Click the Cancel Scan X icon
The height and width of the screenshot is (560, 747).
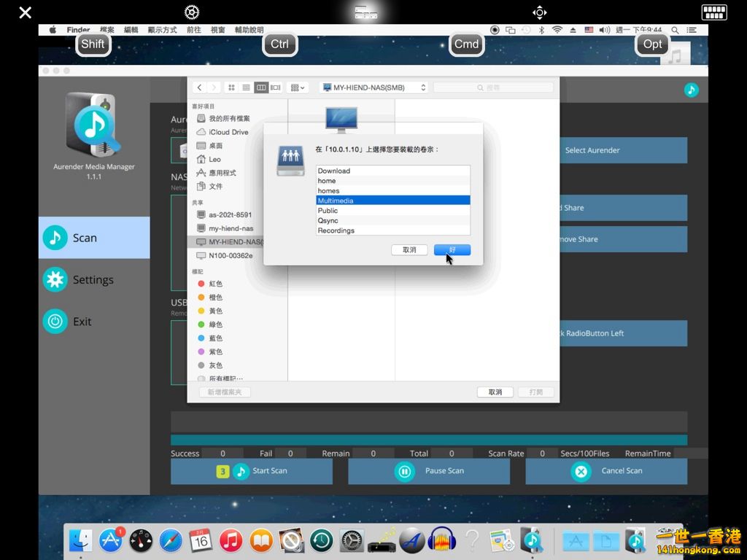(x=581, y=471)
